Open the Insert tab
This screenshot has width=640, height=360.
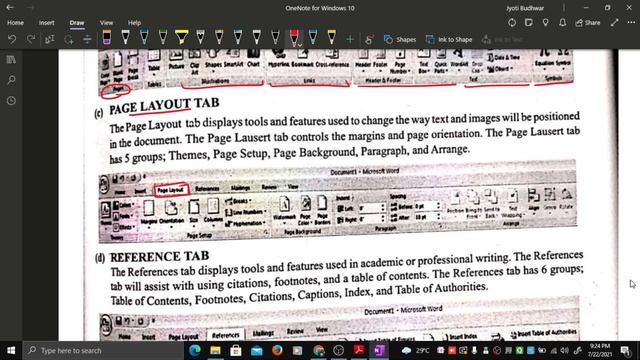tap(47, 23)
